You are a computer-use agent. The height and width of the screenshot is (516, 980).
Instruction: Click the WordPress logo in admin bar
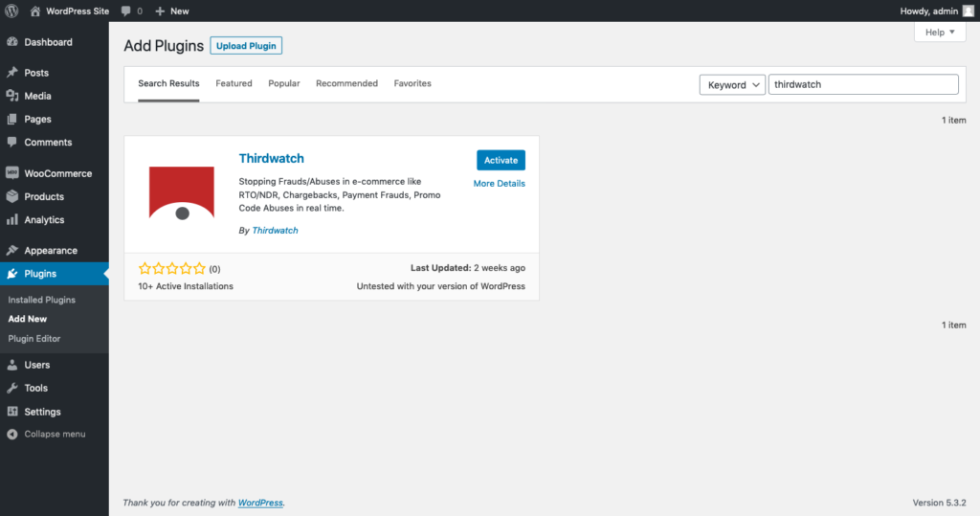coord(11,11)
